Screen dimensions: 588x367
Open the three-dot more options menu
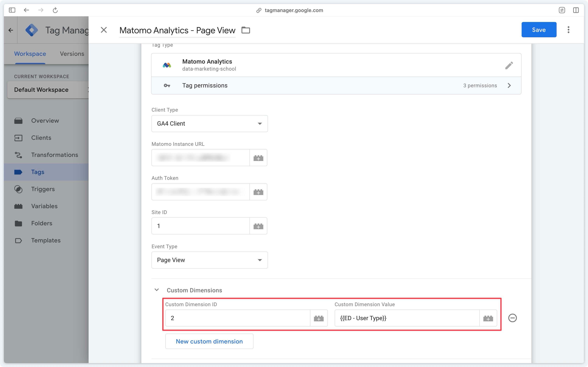coord(568,30)
